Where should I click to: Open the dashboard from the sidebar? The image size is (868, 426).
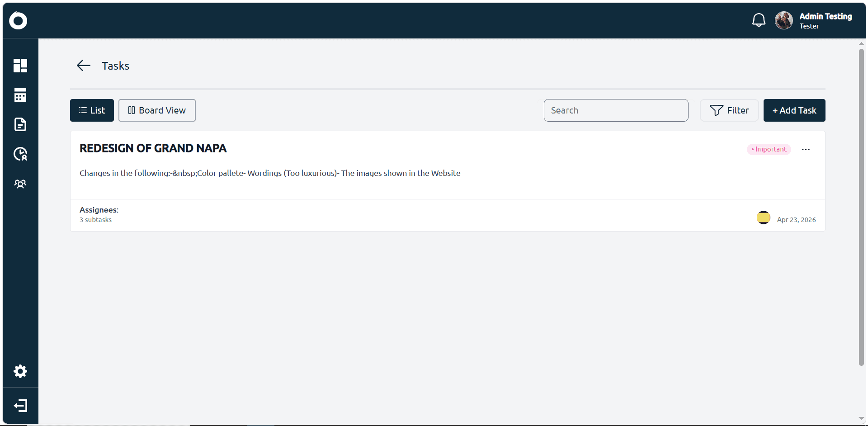coord(20,66)
